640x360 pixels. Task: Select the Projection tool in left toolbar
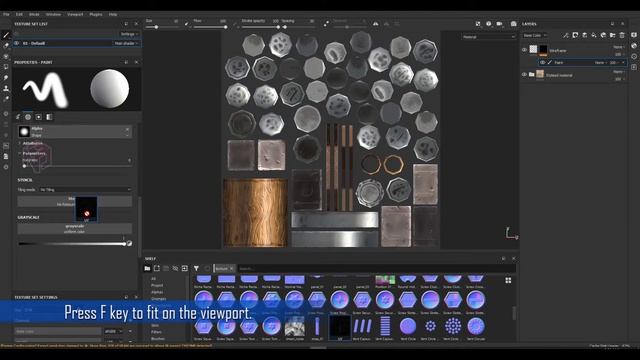6,56
